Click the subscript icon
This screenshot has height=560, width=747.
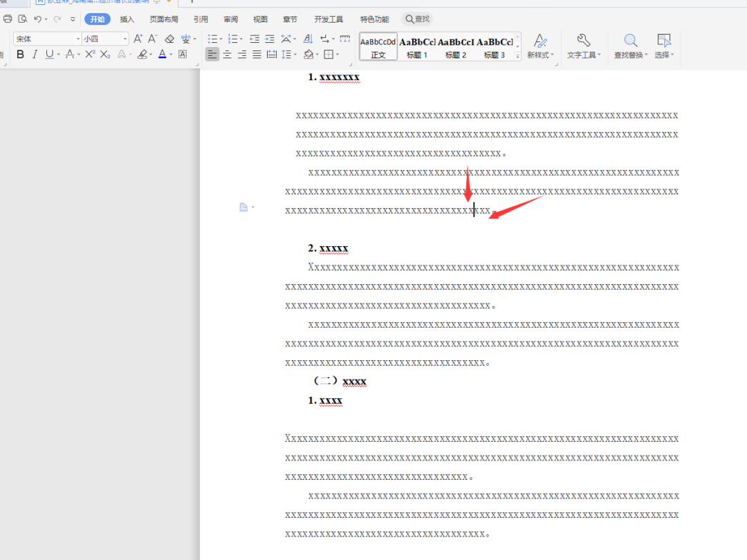pyautogui.click(x=105, y=55)
